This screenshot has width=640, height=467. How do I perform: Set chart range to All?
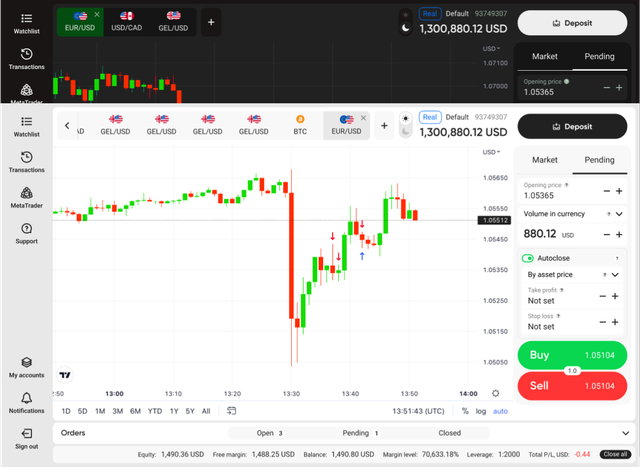click(x=206, y=411)
